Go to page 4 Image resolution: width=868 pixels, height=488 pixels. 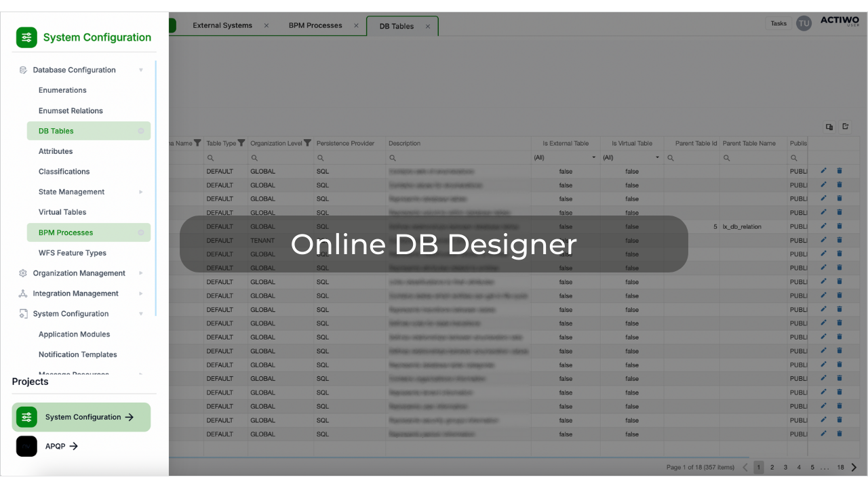pyautogui.click(x=799, y=467)
